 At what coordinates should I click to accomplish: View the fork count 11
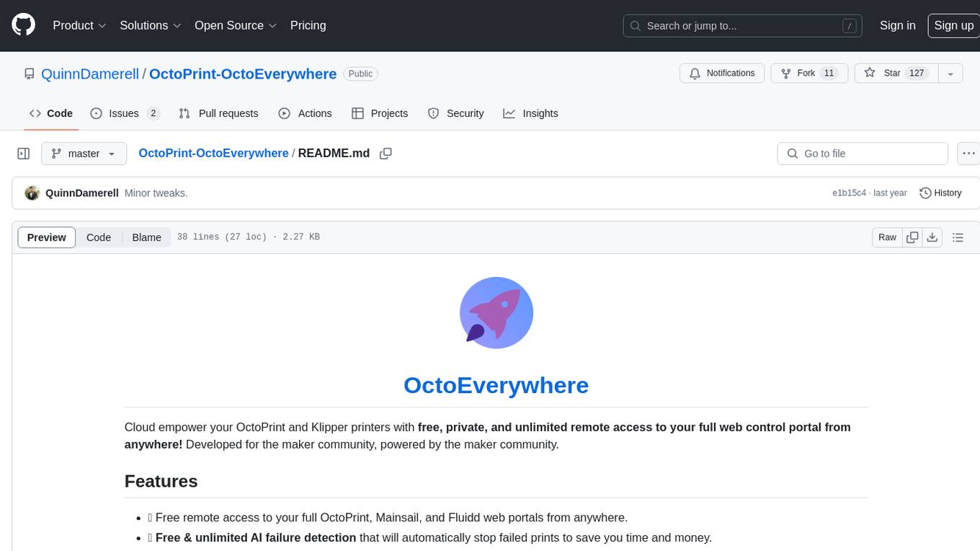[x=829, y=73]
